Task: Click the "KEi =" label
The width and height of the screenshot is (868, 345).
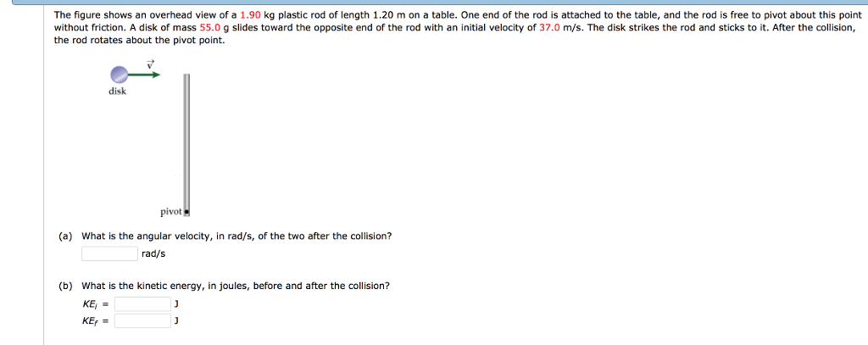Action: [x=92, y=303]
